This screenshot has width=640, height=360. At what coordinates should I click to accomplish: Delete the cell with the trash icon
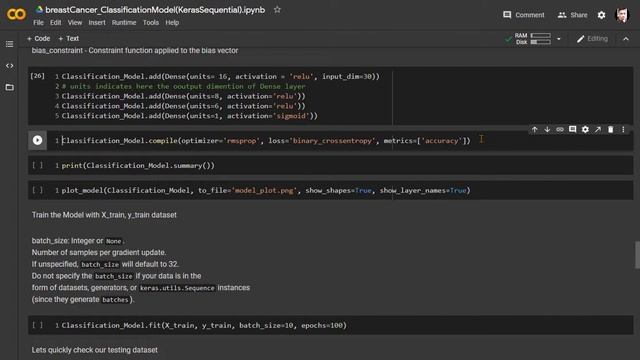610,129
